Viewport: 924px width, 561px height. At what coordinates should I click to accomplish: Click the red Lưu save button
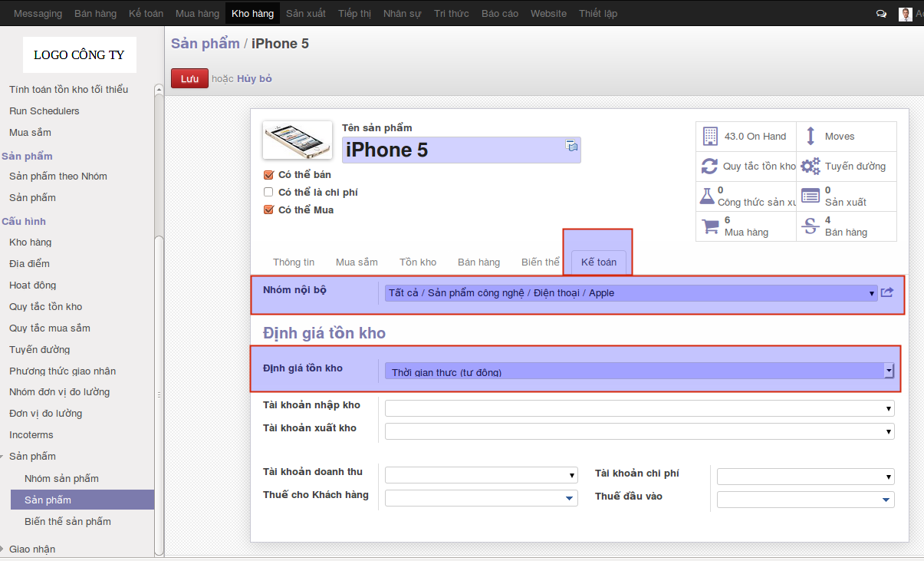coord(189,78)
